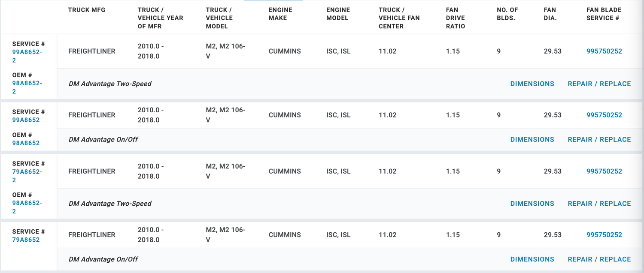View Dimensions for service 99A8652-2

[x=532, y=84]
